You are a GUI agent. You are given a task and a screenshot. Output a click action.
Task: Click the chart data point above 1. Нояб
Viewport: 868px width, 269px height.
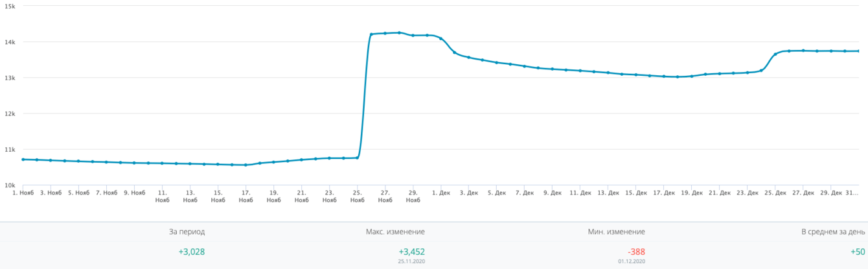coord(23,159)
